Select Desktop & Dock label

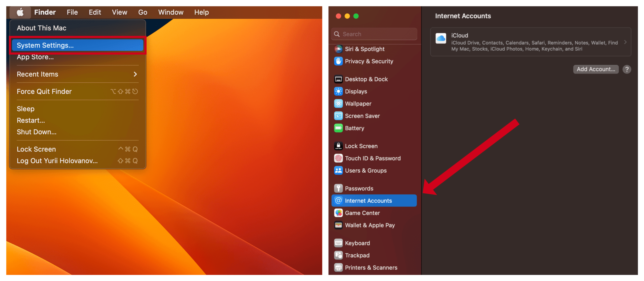coord(366,79)
